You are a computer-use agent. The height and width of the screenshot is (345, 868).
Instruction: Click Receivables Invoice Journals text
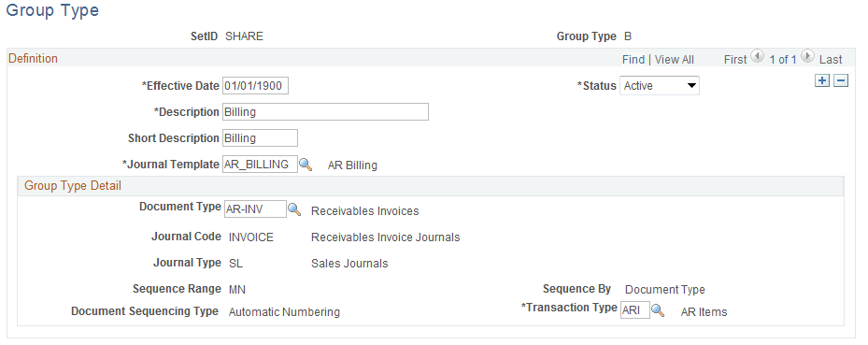pos(385,237)
